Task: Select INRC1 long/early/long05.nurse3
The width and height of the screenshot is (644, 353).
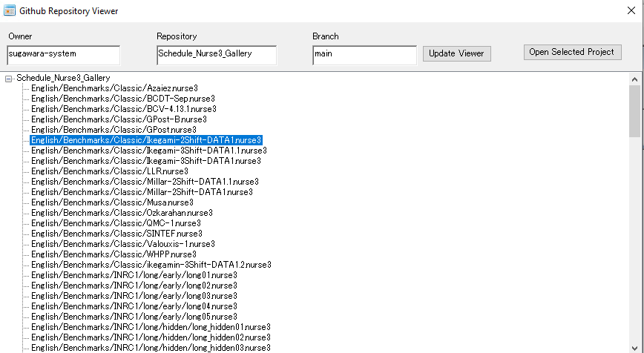Action: [x=134, y=317]
